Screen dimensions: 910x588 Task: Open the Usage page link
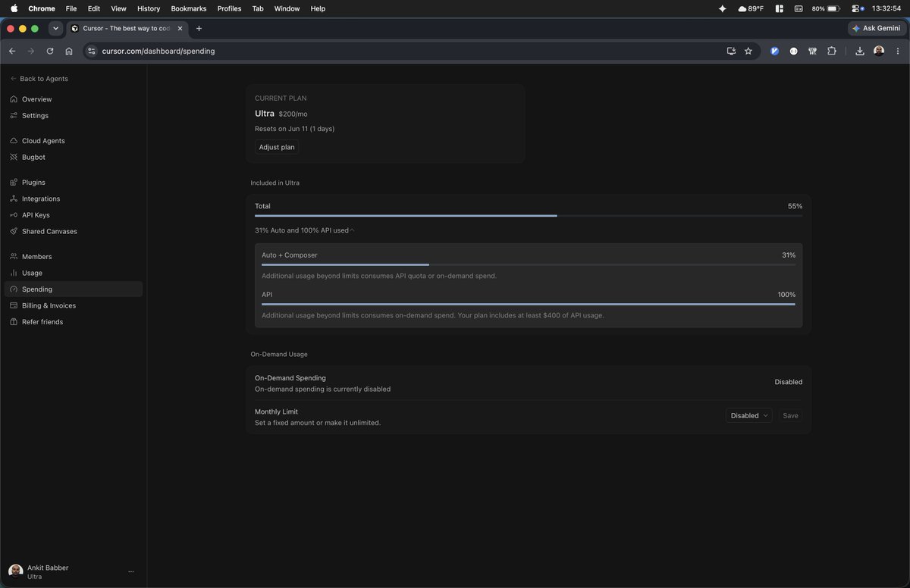click(73, 273)
